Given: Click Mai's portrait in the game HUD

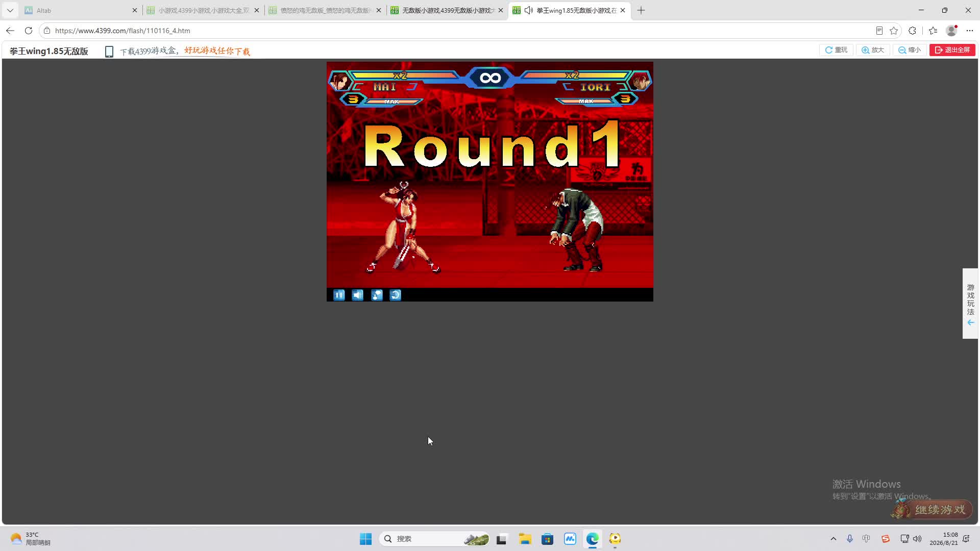Looking at the screenshot, I should pyautogui.click(x=339, y=81).
